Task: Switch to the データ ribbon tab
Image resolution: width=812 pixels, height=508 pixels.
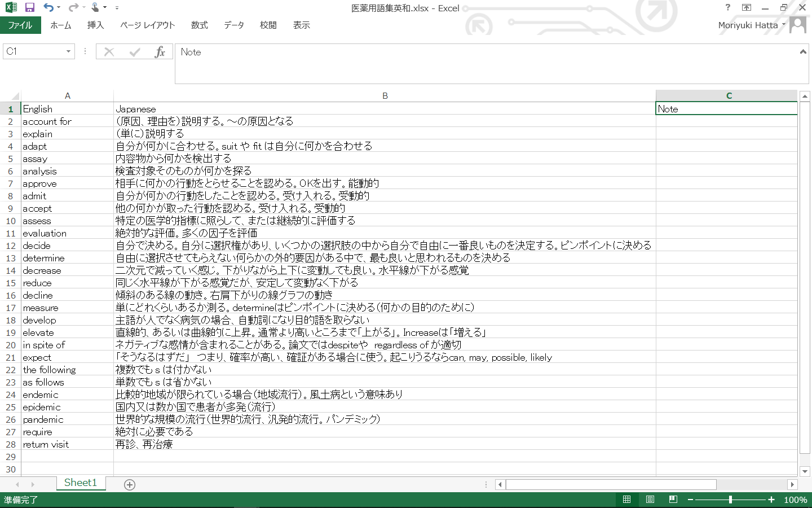Action: 233,25
